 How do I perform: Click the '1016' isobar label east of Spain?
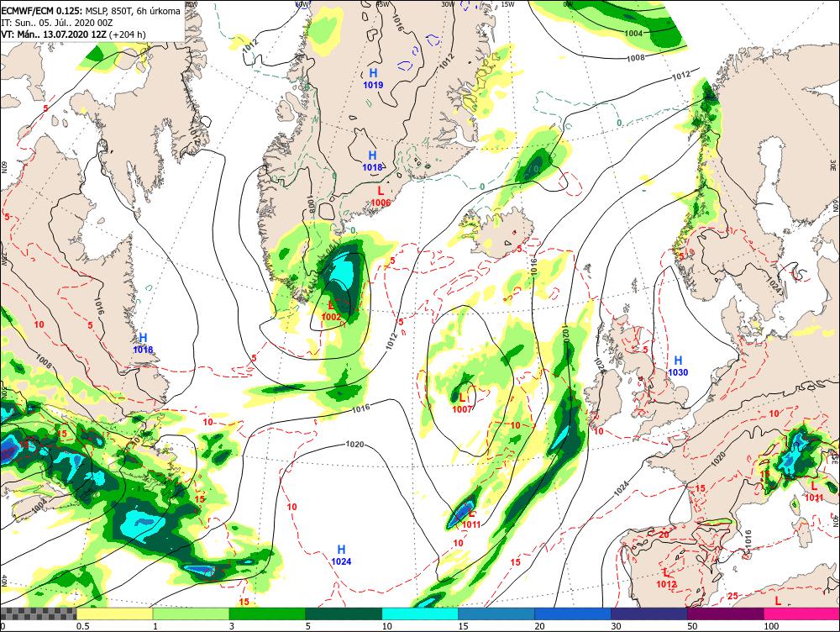748,540
